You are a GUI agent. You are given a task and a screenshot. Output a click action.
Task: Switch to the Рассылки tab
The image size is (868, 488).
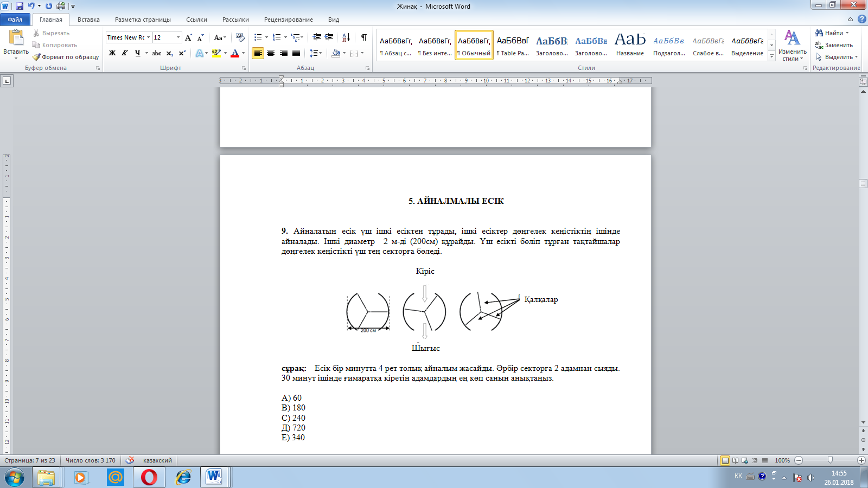(235, 20)
